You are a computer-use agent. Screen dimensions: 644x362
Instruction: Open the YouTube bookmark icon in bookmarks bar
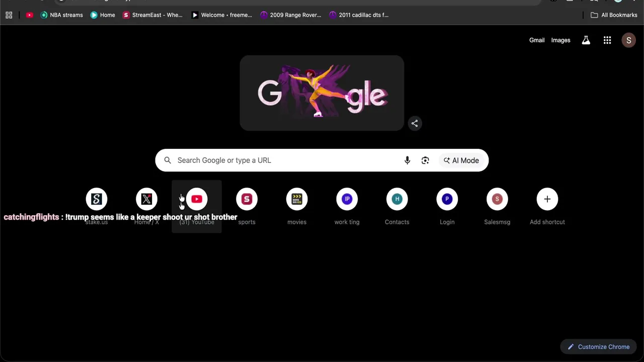point(29,15)
